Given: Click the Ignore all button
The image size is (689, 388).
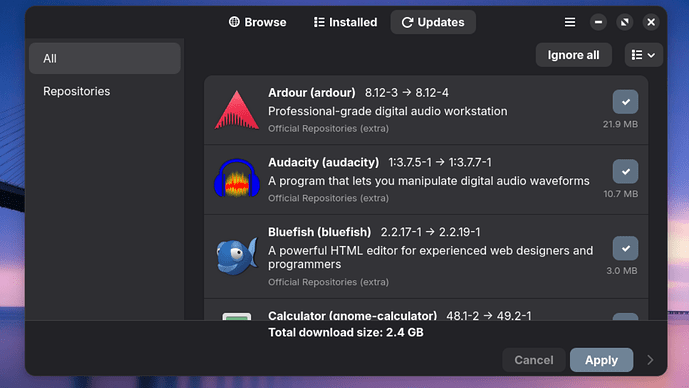Looking at the screenshot, I should tap(573, 55).
